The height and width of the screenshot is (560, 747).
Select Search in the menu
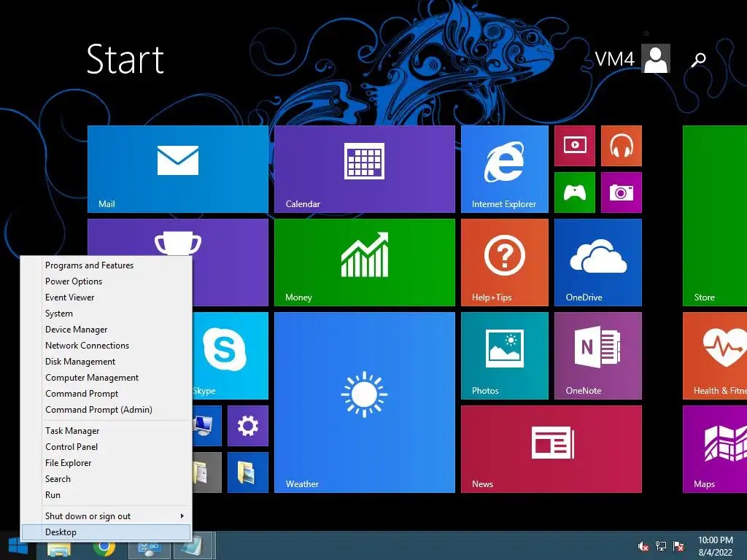coord(106,479)
